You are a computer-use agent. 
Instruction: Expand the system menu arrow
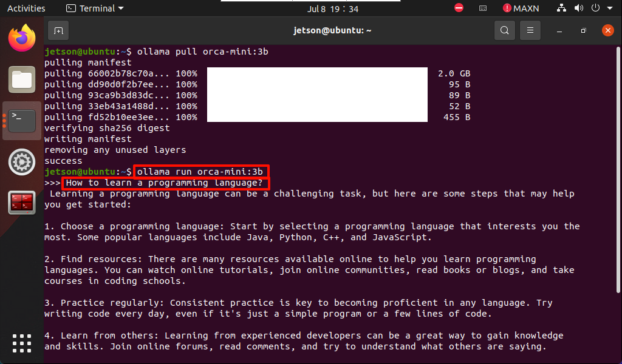point(610,8)
